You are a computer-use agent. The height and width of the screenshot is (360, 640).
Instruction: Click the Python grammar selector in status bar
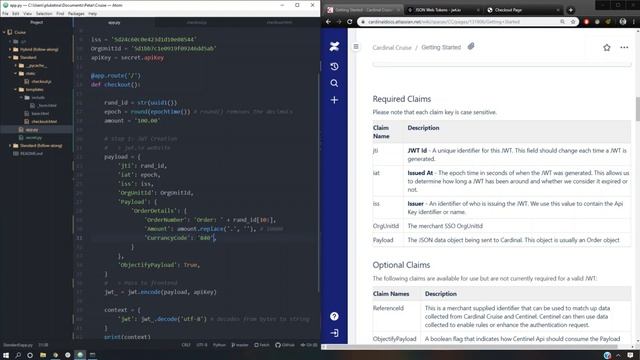click(x=219, y=345)
